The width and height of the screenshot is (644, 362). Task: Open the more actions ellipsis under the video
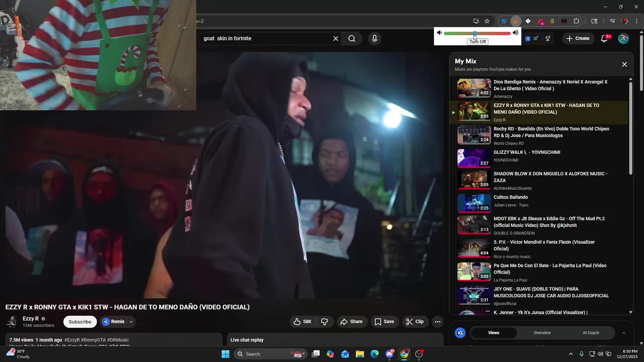click(x=438, y=322)
